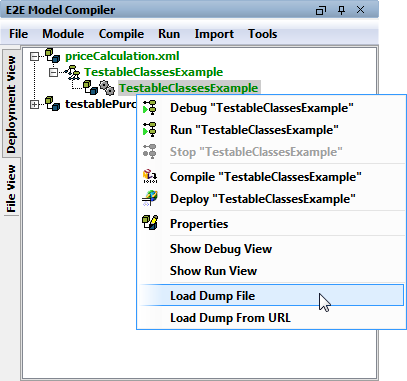Click the Debug icon in context menu
Image resolution: width=407 pixels, height=381 pixels.
(149, 107)
